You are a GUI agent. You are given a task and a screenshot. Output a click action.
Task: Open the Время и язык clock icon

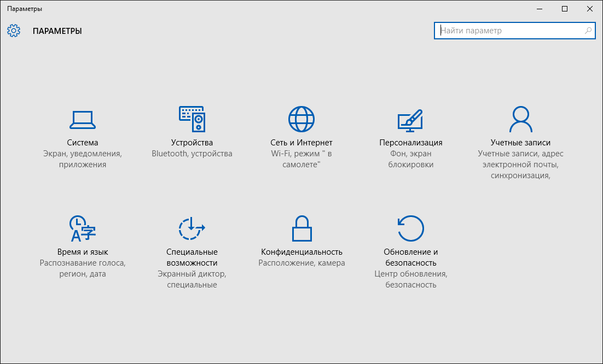click(x=82, y=228)
